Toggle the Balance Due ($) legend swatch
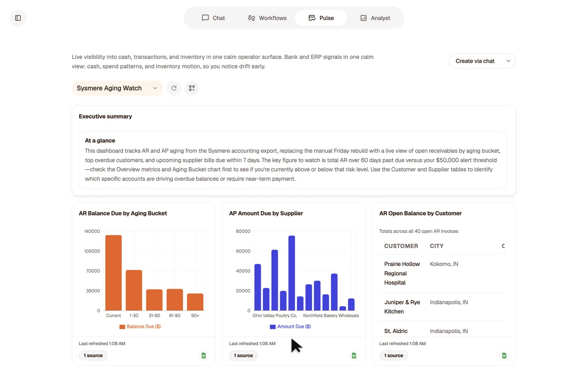Viewport: 588px width, 368px height. point(122,327)
